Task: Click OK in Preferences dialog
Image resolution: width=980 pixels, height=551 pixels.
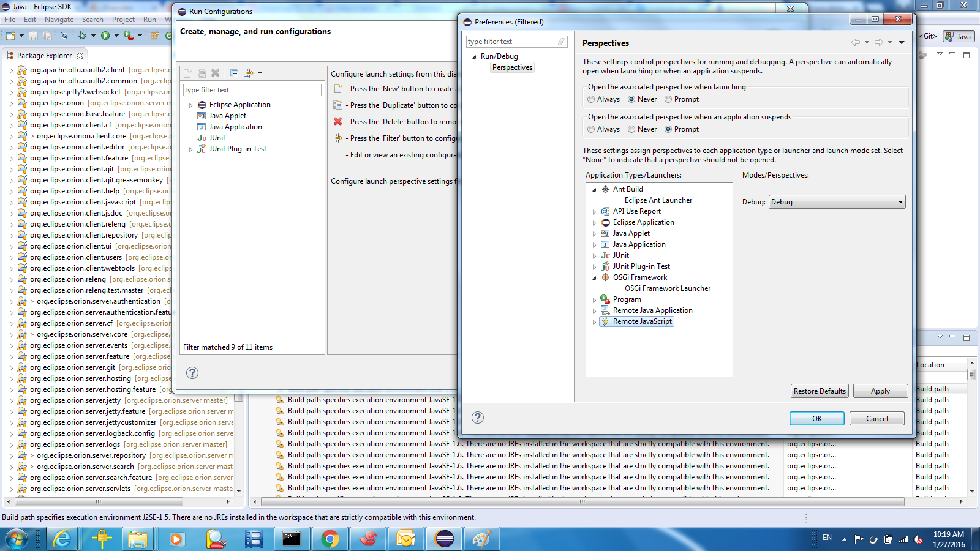Action: click(x=817, y=418)
